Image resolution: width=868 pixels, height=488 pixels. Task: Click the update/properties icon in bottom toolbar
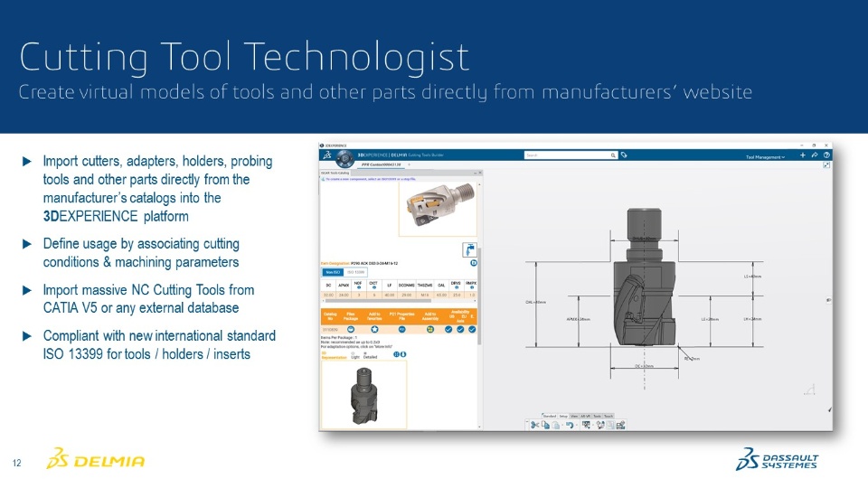[600, 425]
